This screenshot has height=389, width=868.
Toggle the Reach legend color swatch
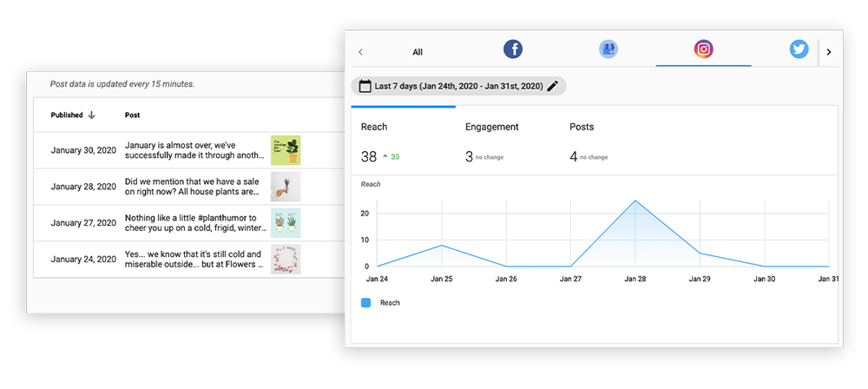[365, 303]
